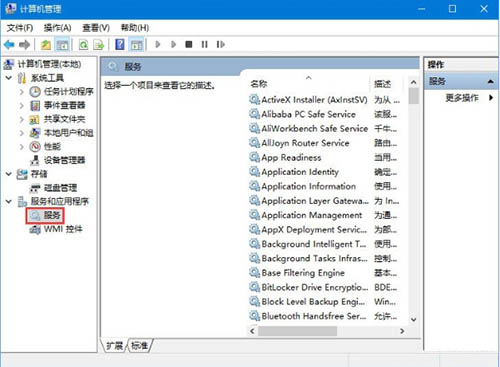The width and height of the screenshot is (500, 367).
Task: Open 设备管理器 in the tree
Action: 65,160
